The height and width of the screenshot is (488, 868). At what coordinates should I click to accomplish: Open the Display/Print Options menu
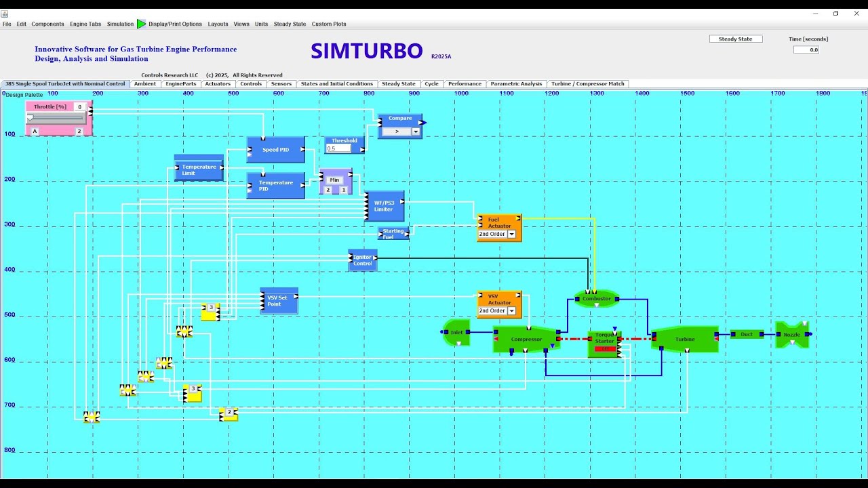[175, 24]
